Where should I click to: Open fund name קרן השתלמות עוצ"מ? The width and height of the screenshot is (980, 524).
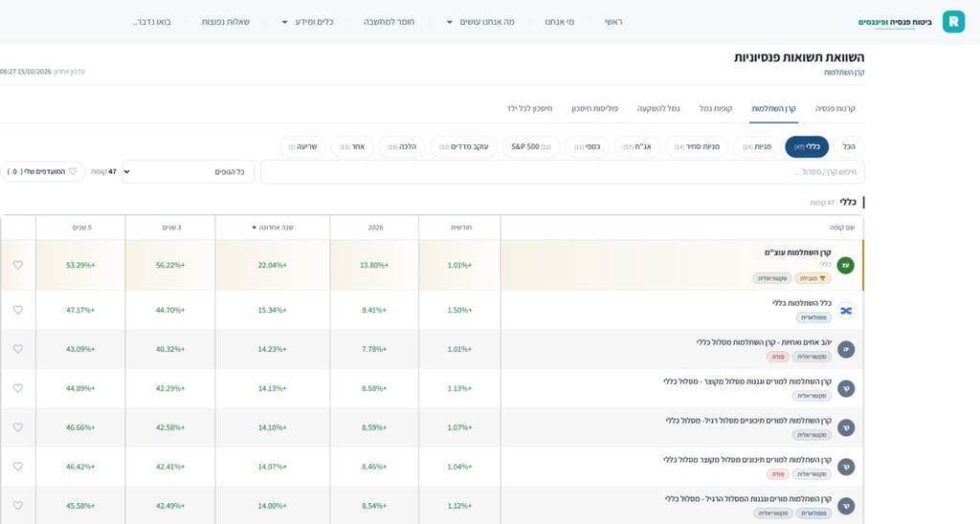pyautogui.click(x=797, y=252)
